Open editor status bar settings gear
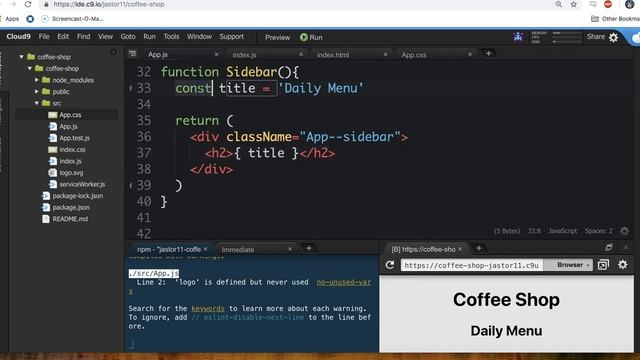This screenshot has width=640, height=360. 624,231
